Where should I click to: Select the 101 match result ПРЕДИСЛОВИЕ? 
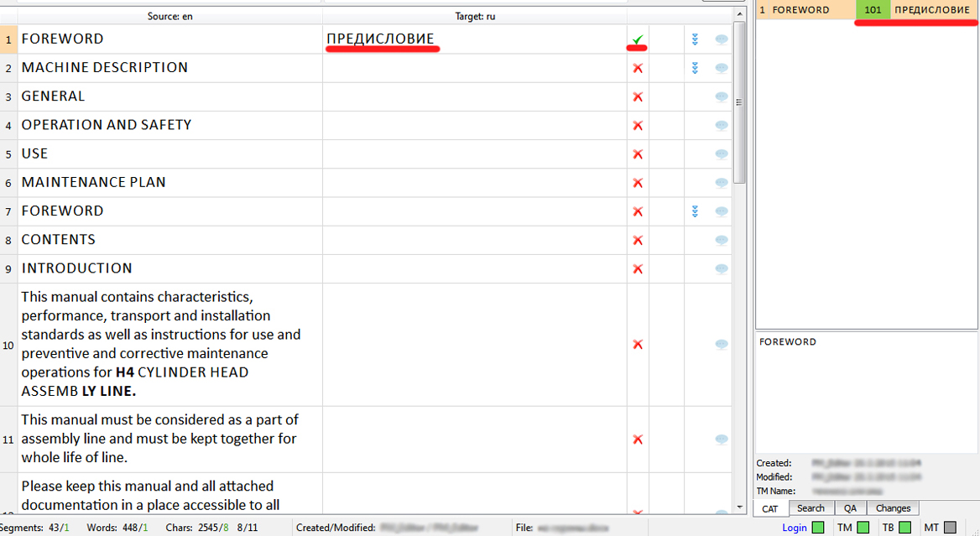(931, 10)
